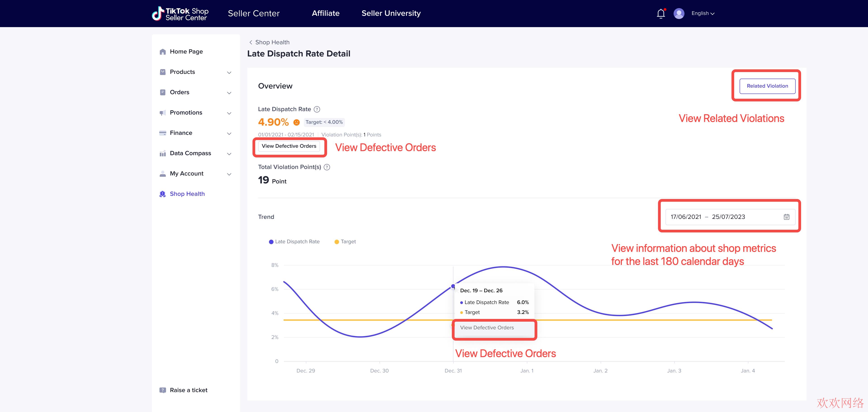Open Seller University in top navigation
Viewport: 868px width, 412px height.
391,14
